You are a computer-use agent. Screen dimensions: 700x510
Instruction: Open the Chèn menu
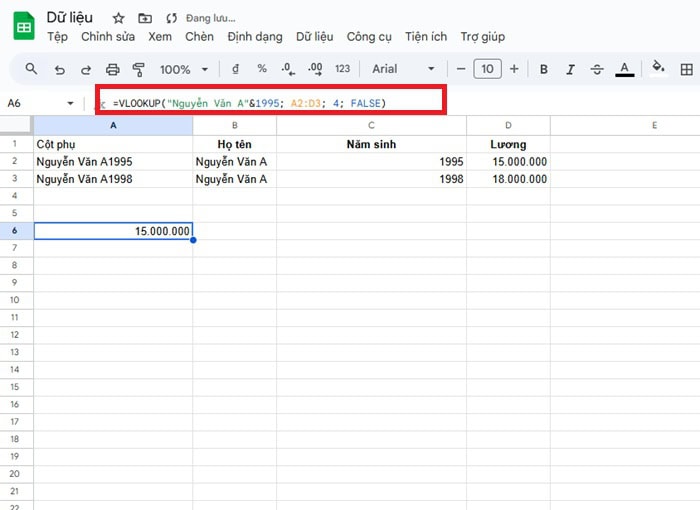[199, 37]
